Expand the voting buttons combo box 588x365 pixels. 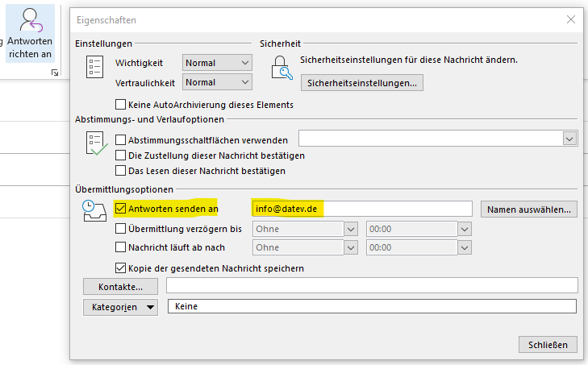coord(569,139)
